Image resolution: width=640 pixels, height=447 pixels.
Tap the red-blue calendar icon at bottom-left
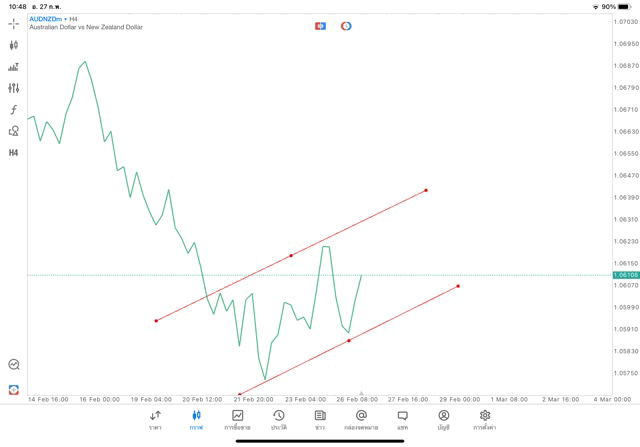[14, 390]
